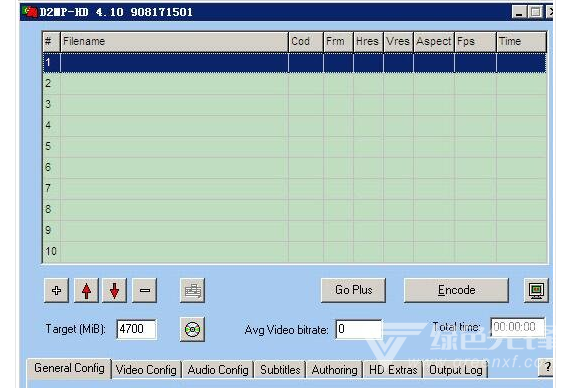The image size is (576, 388).
Task: Click the Vres column header
Action: (x=398, y=42)
